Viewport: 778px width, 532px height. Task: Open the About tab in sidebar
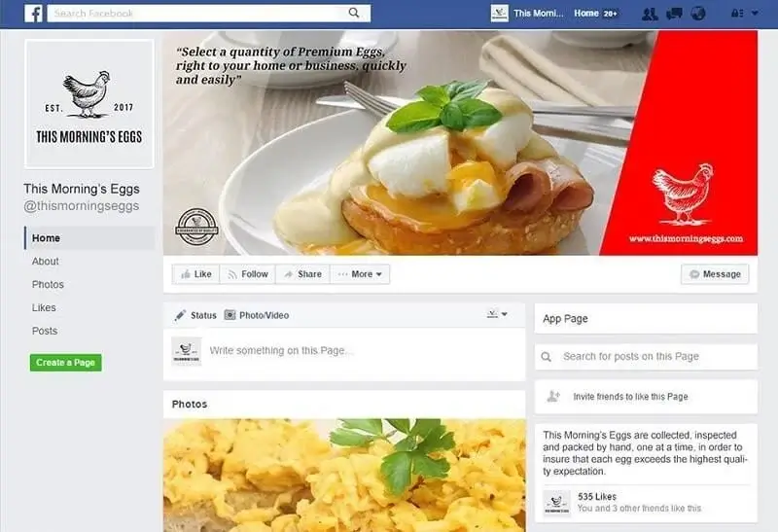[x=45, y=261]
